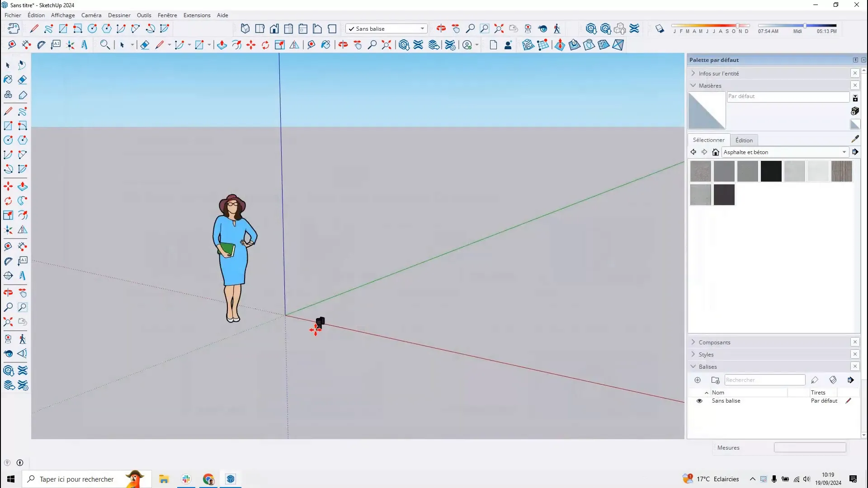The height and width of the screenshot is (488, 868).
Task: Switch to Right view icon
Action: pyautogui.click(x=288, y=28)
